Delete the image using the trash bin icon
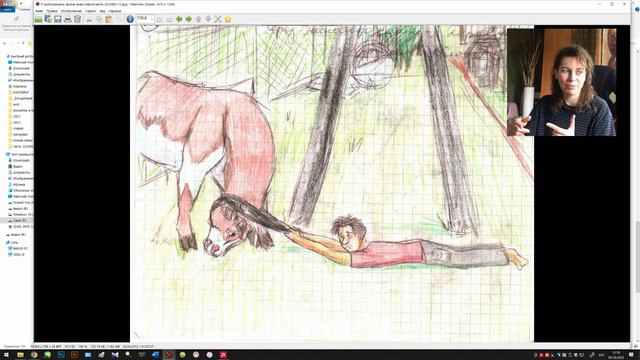The width and height of the screenshot is (640, 360). pos(77,19)
